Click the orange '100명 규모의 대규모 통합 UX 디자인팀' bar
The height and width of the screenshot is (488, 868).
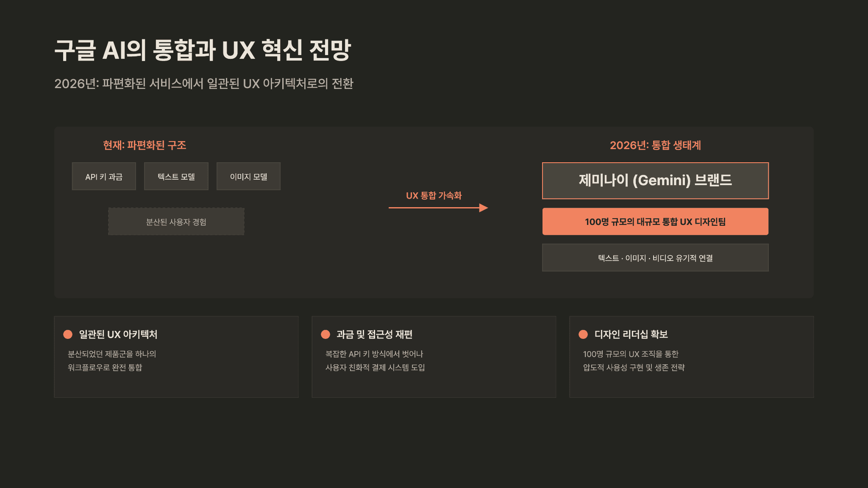[x=655, y=222]
